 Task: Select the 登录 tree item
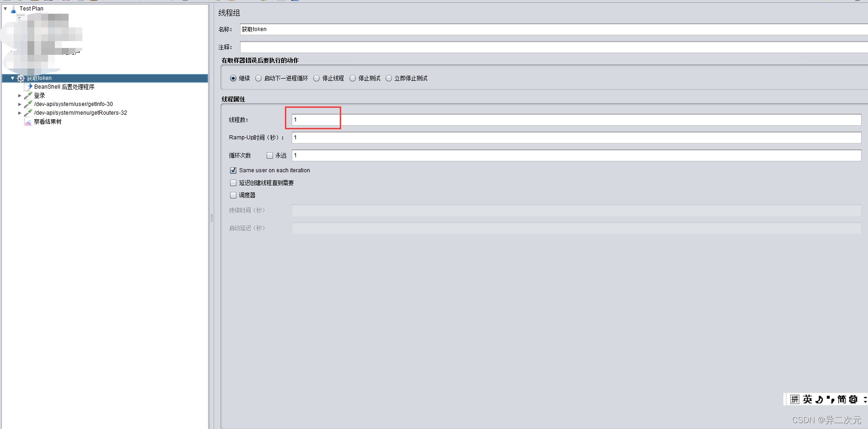[39, 95]
